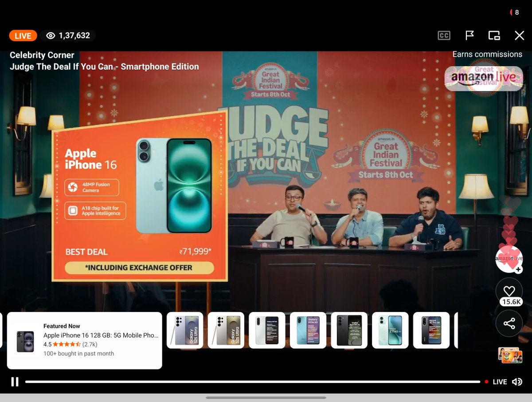The image size is (532, 402).
Task: Click the 4.5 star rating row
Action: [70, 344]
